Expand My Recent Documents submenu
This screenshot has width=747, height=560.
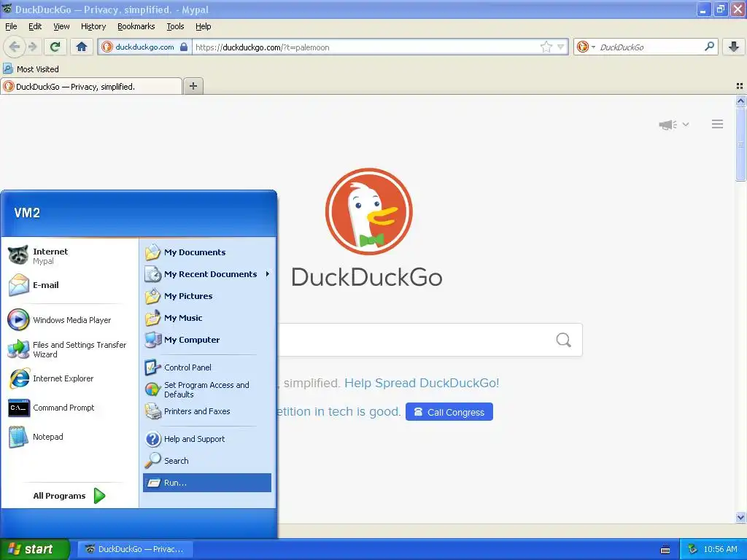point(207,274)
